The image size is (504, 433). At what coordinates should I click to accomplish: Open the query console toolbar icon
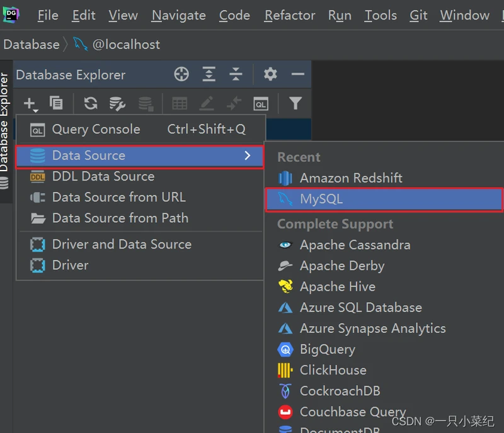click(x=261, y=103)
